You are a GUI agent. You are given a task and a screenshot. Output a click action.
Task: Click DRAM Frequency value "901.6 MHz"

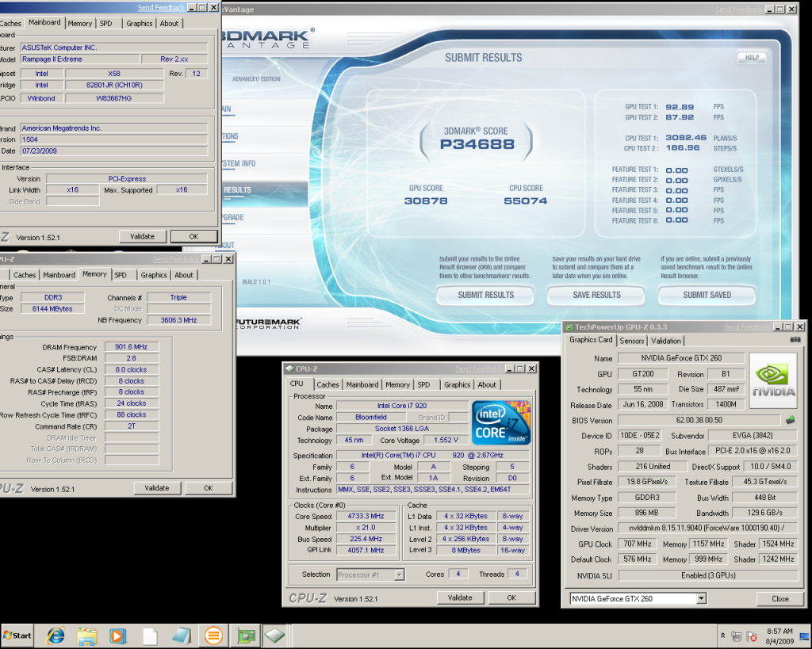pyautogui.click(x=131, y=347)
